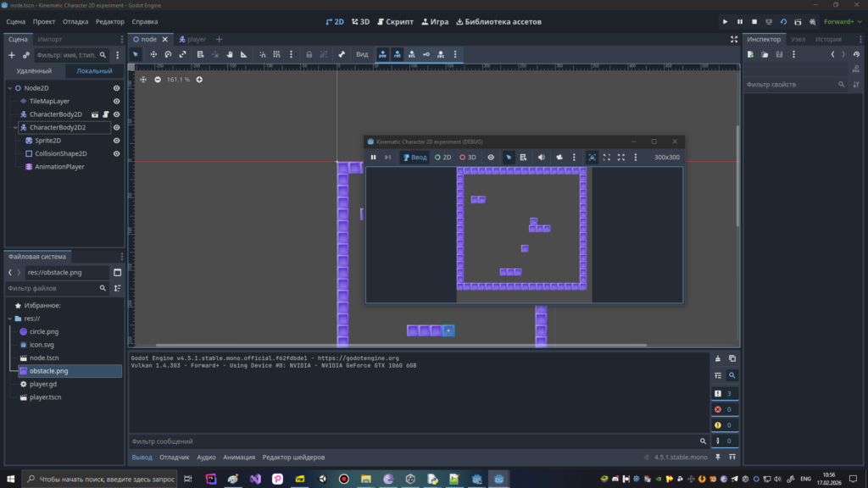Hide the TileMapLayer node

point(116,102)
